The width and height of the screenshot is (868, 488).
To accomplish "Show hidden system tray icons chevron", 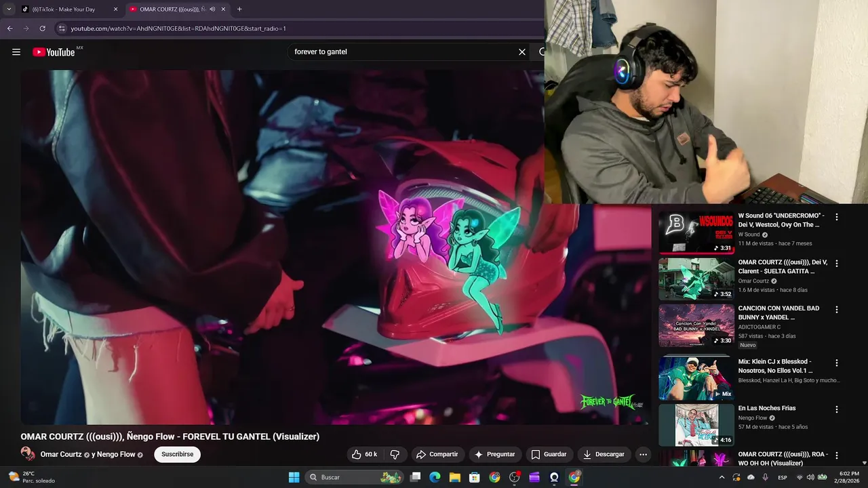I will (x=722, y=477).
